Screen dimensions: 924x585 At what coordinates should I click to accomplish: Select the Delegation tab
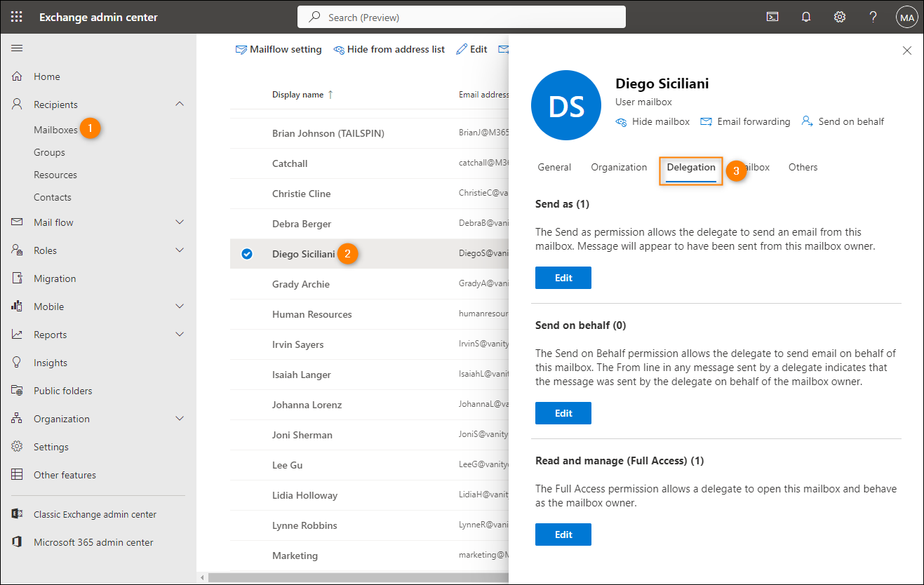click(x=691, y=167)
